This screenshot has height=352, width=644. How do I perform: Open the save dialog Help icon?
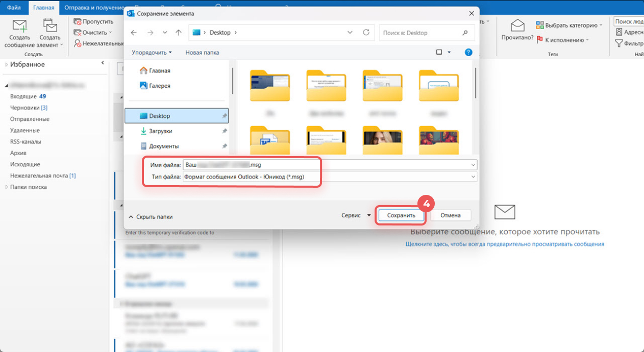click(x=468, y=52)
